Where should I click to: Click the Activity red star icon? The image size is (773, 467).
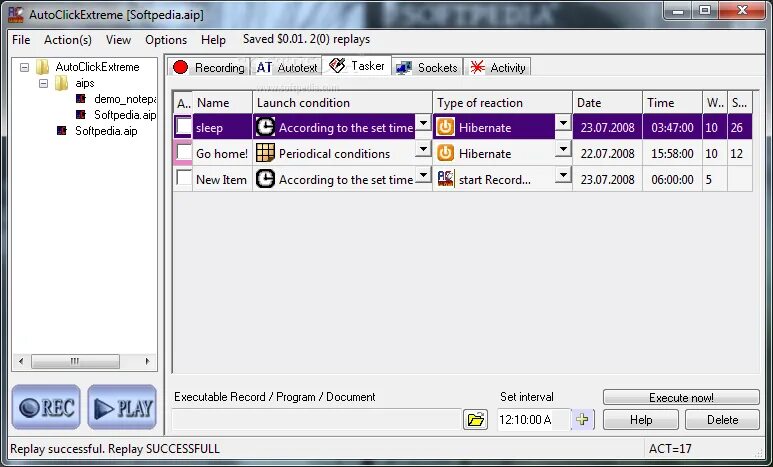477,68
